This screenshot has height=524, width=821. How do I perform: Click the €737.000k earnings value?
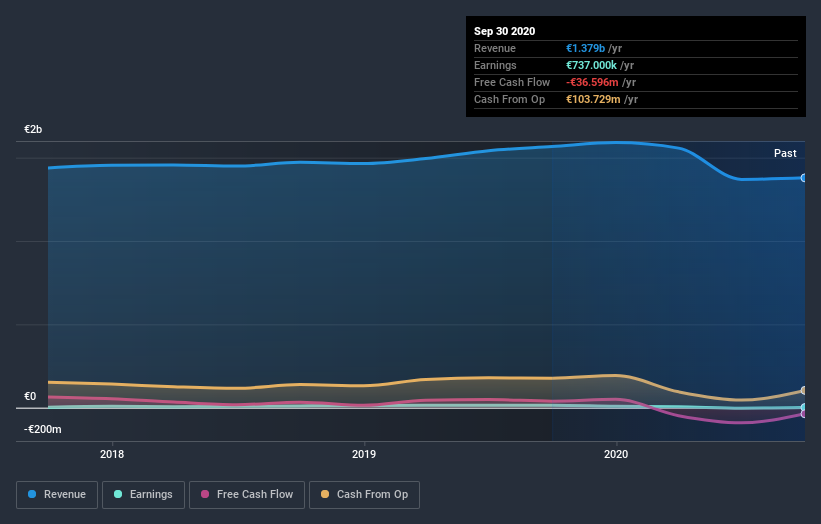pyautogui.click(x=591, y=65)
